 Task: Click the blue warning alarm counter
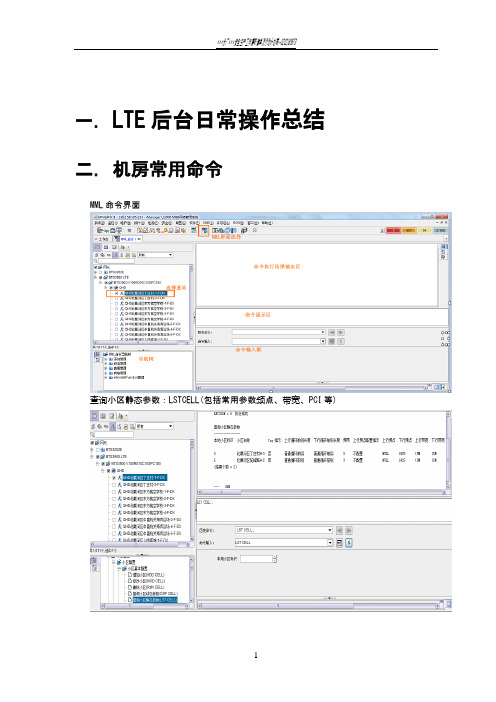click(440, 230)
